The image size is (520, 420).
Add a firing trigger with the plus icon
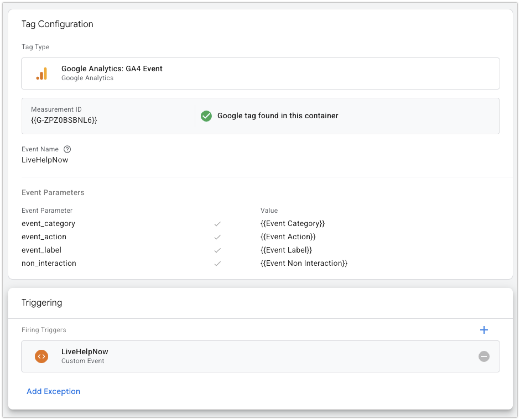tap(484, 330)
